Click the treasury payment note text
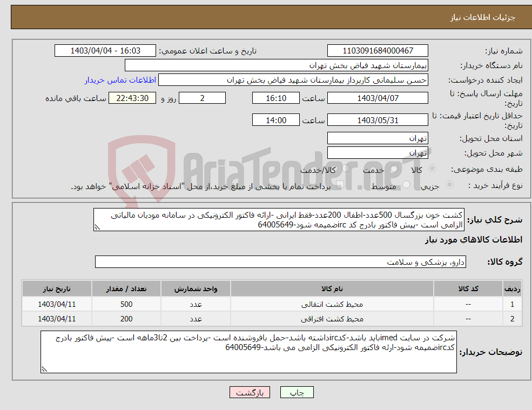Viewport: 532px width, 410px height. (x=200, y=186)
